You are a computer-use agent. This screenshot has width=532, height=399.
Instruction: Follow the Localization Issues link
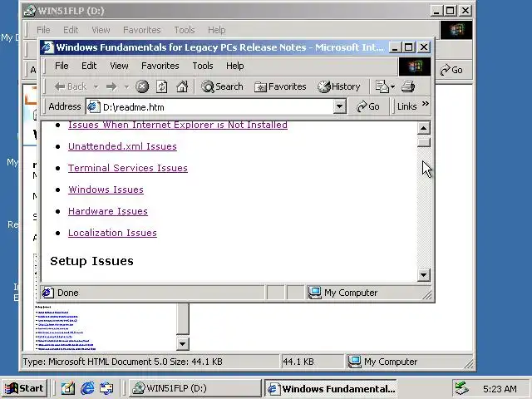pyautogui.click(x=112, y=233)
